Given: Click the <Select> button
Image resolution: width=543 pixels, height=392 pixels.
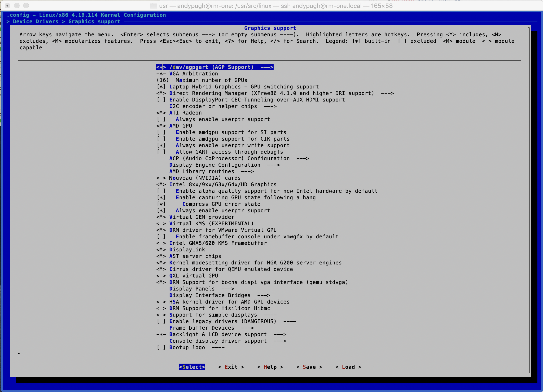Looking at the screenshot, I should [192, 367].
